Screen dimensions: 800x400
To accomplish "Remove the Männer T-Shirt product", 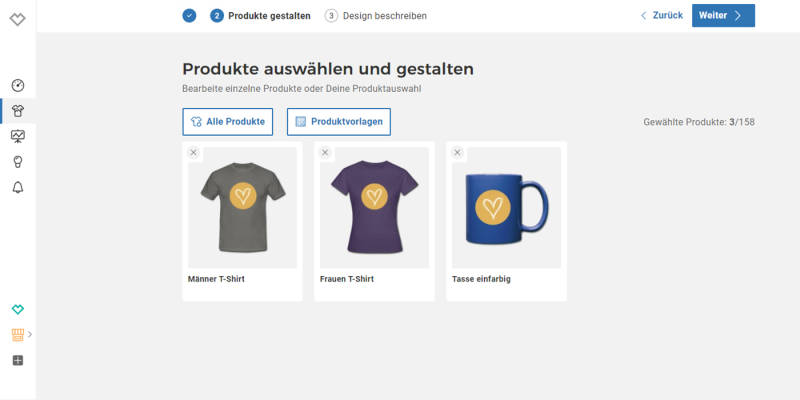I will [193, 153].
